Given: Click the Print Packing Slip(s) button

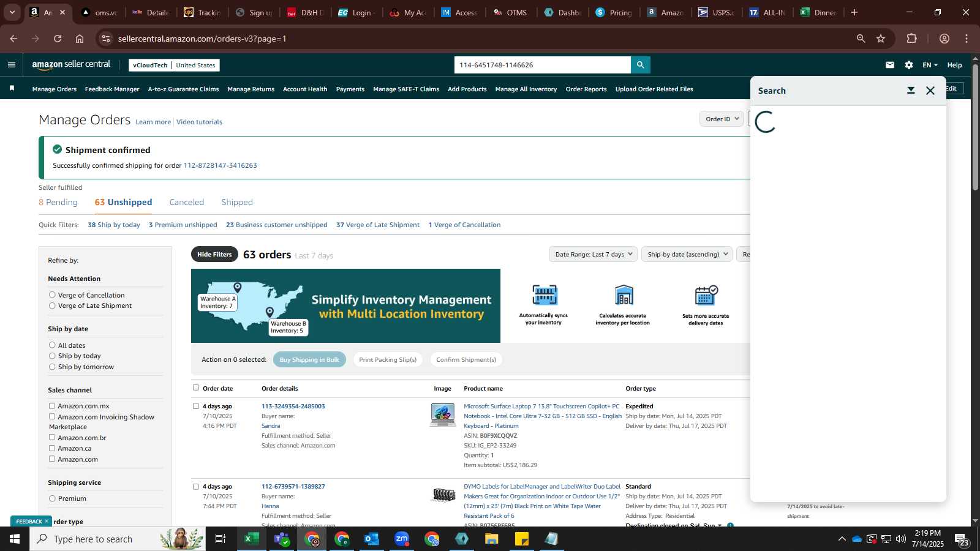Looking at the screenshot, I should point(388,359).
